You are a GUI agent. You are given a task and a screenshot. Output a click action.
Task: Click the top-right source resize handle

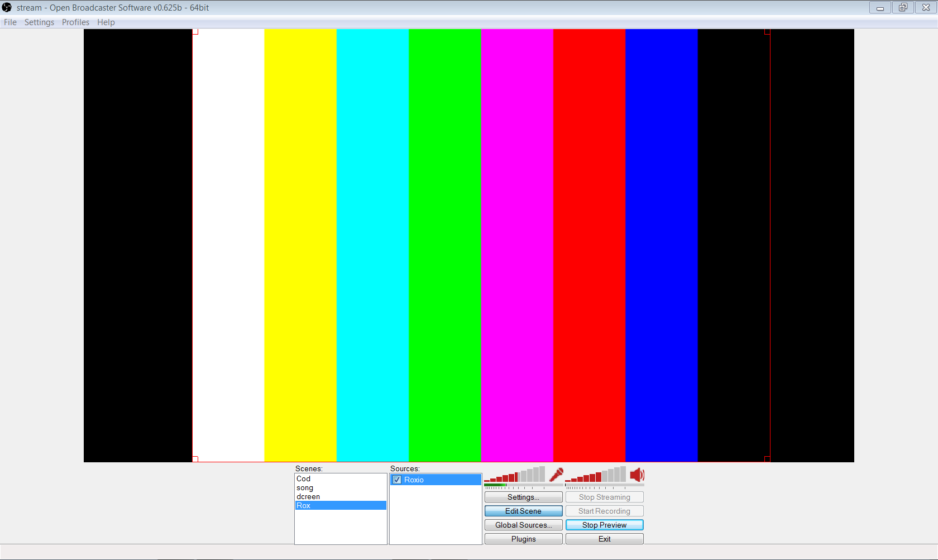[767, 32]
